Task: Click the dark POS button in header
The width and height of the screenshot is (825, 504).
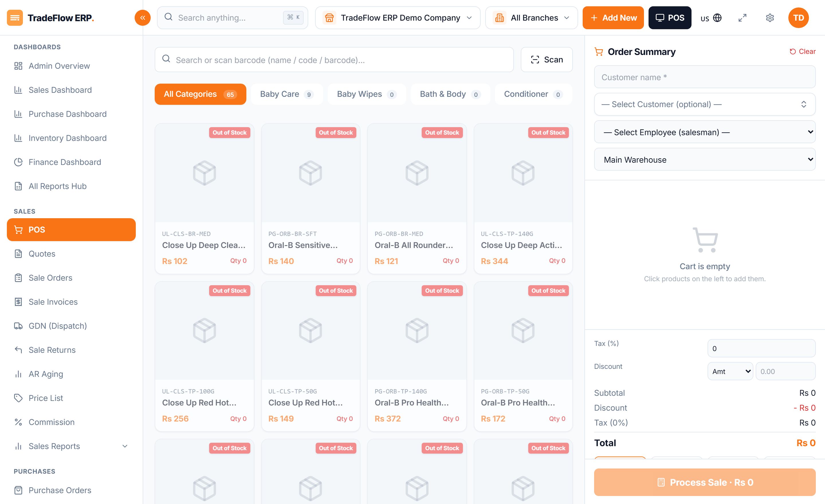Action: [670, 18]
